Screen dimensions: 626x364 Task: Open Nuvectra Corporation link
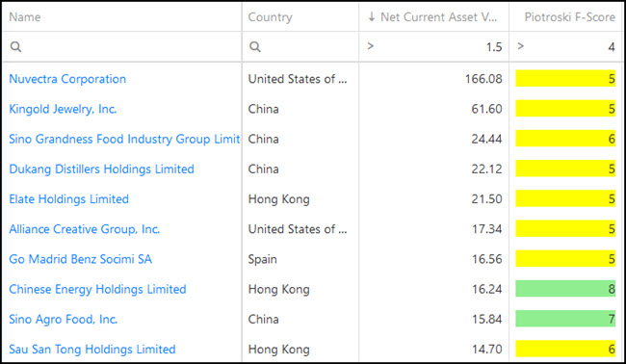[67, 79]
